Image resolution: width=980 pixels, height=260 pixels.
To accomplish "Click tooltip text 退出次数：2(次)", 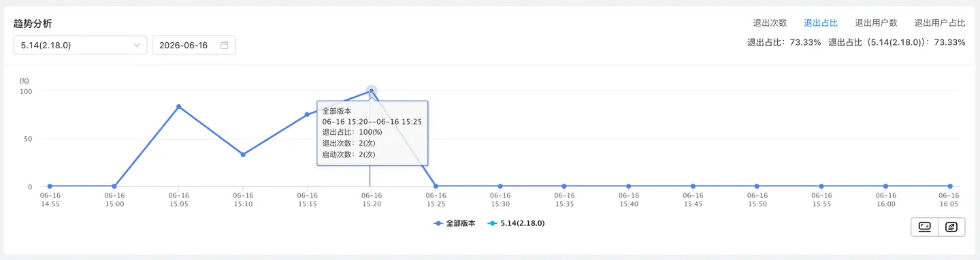I will point(348,143).
